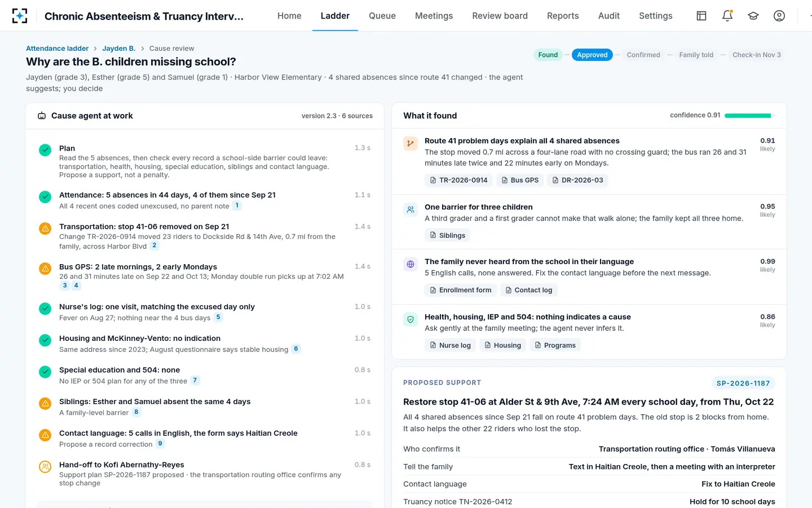The image size is (812, 508).
Task: Click the Siblings source chip
Action: (447, 235)
